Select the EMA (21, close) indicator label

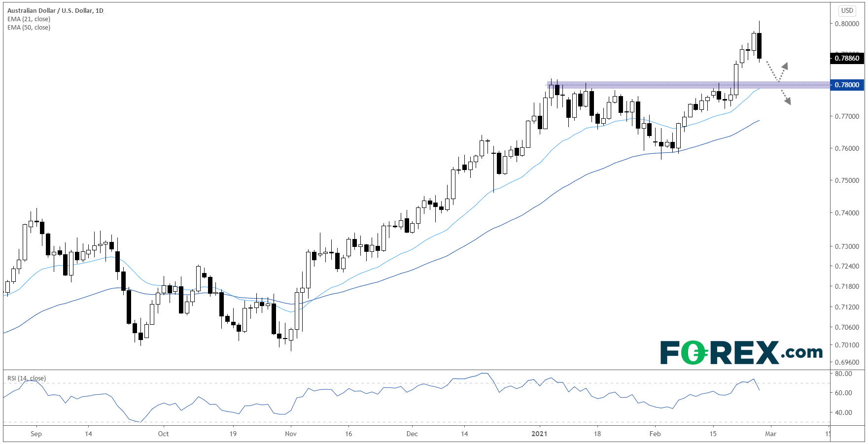(x=29, y=19)
